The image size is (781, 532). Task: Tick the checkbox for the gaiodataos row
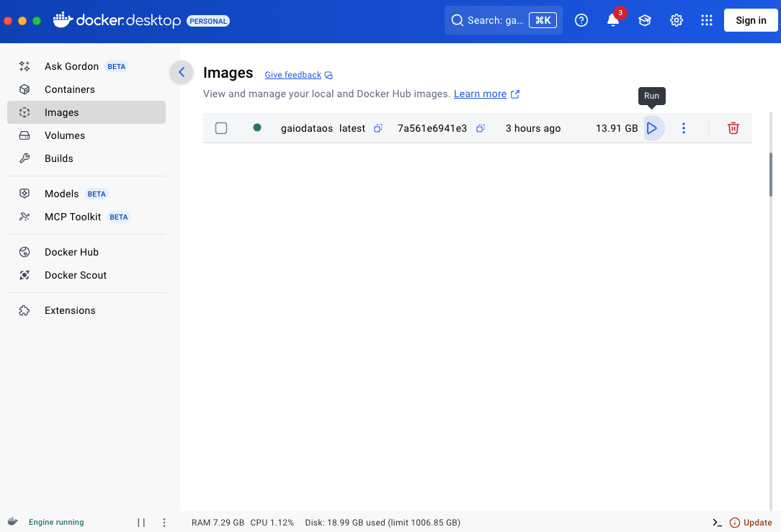point(221,128)
